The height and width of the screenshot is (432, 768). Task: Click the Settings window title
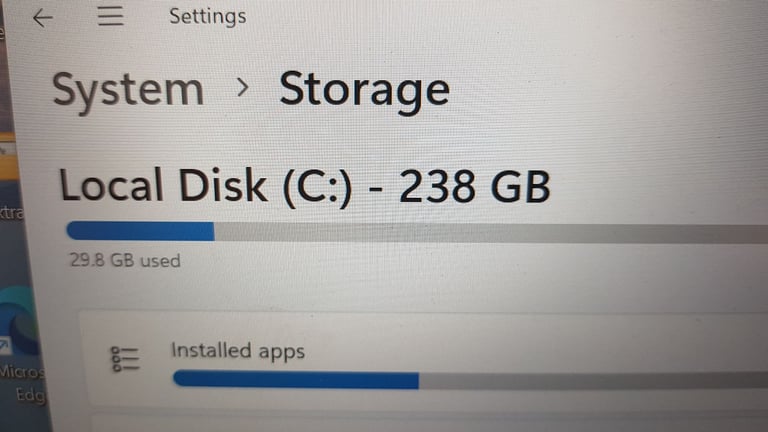click(208, 17)
